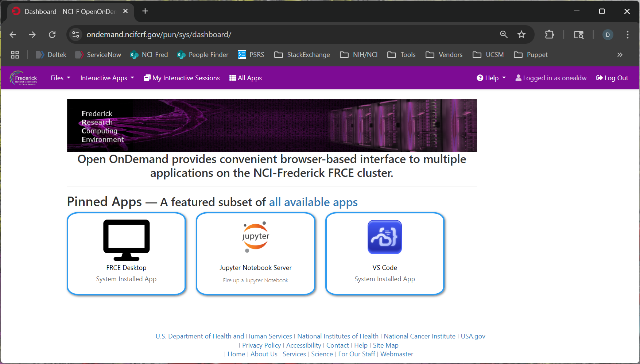The height and width of the screenshot is (364, 640).
Task: Click the Frederick National Laboratory logo
Action: [23, 78]
